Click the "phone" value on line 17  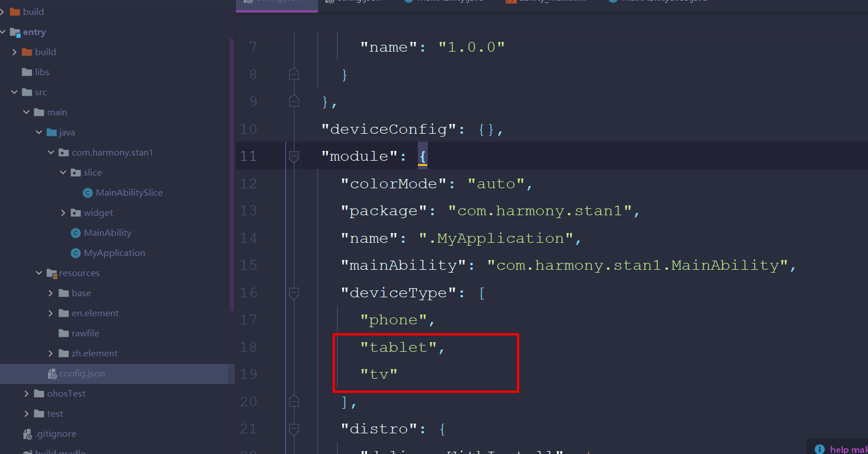coord(394,320)
